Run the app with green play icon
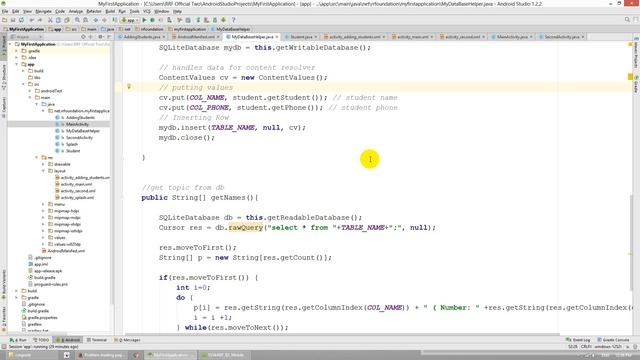 click(144, 20)
